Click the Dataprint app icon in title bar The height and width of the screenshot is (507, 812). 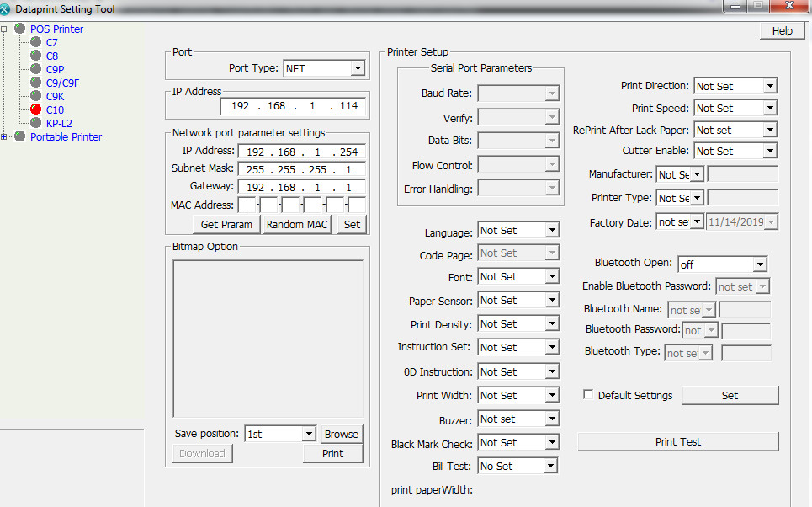[x=5, y=8]
